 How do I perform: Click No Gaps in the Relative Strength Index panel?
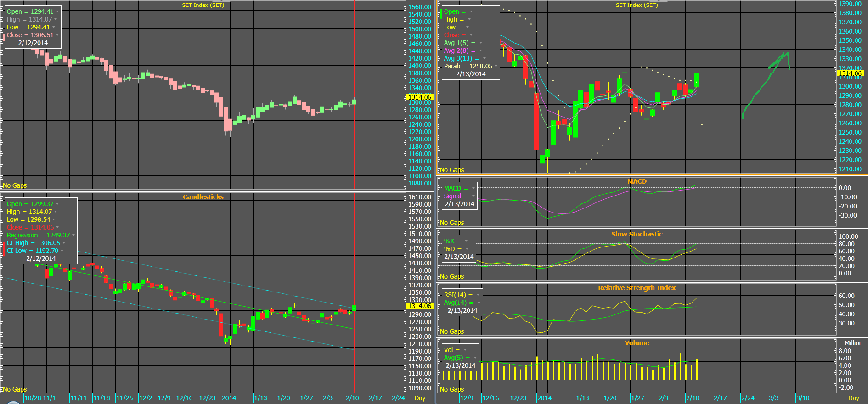(452, 331)
